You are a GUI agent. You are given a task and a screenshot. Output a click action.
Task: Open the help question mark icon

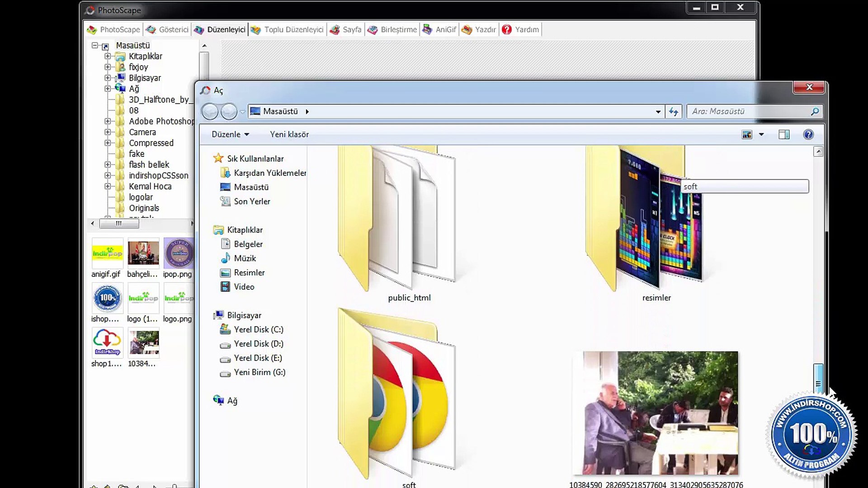(x=808, y=135)
